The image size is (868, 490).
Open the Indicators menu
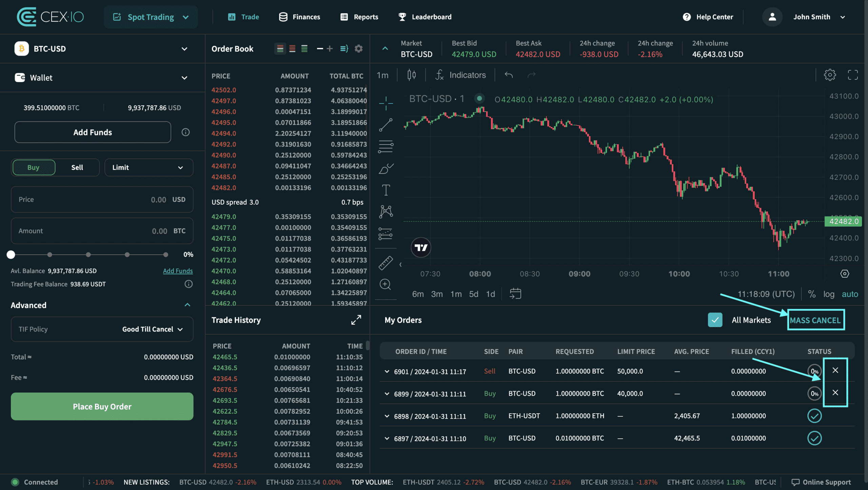tap(460, 75)
